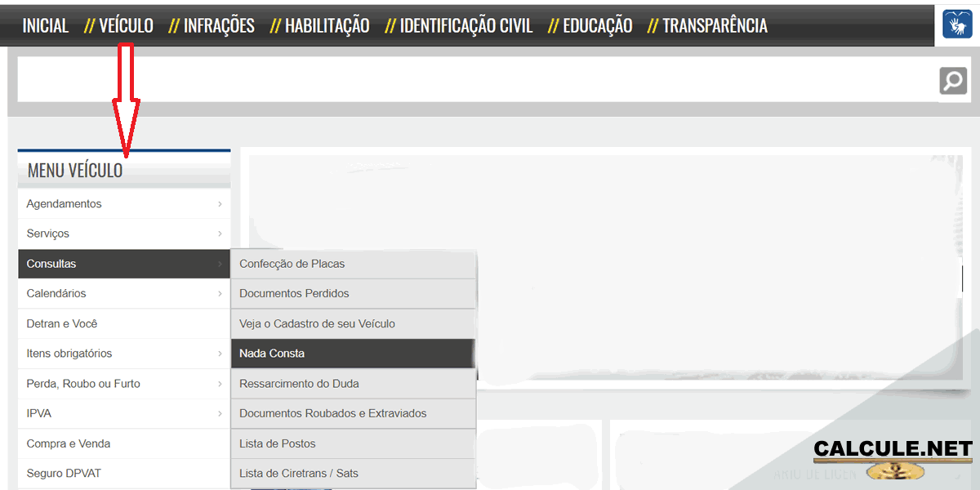This screenshot has height=490, width=980.
Task: Expand the Agendamentos chevron
Action: (220, 204)
